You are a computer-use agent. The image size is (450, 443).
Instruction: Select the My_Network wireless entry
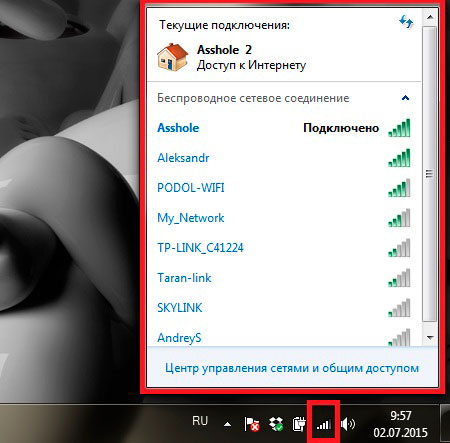click(x=284, y=218)
